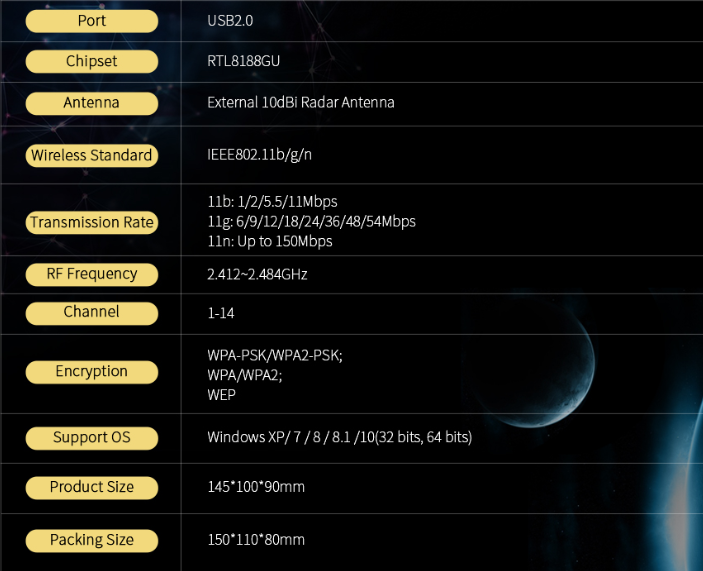Select the RF Frequency label pill
This screenshot has width=703, height=571.
(91, 274)
